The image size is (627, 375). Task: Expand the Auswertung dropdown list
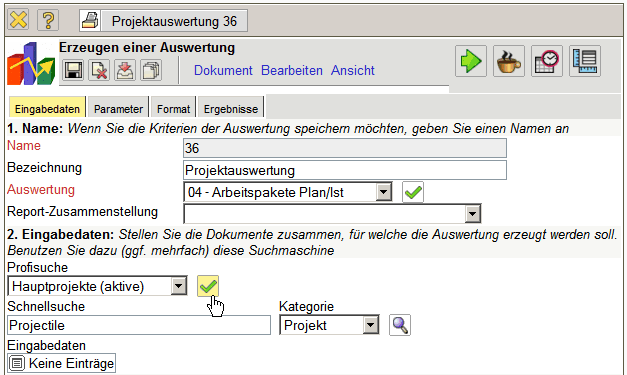coord(383,192)
